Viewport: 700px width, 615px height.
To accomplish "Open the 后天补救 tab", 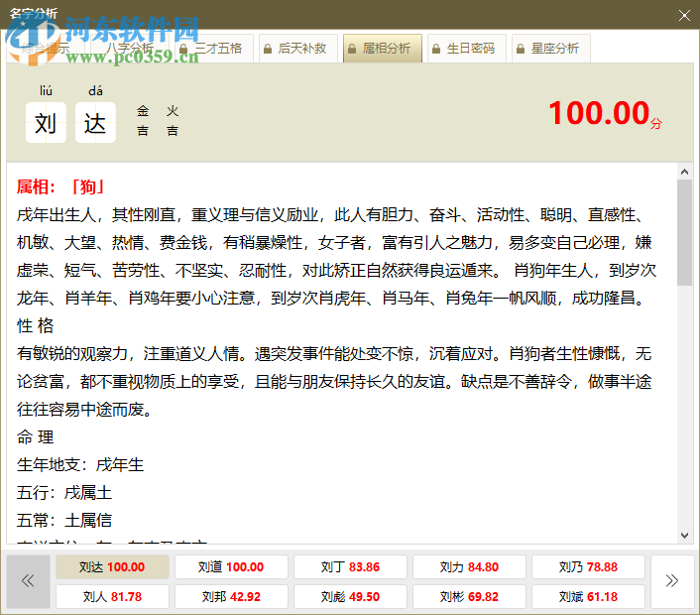I will coord(298,49).
